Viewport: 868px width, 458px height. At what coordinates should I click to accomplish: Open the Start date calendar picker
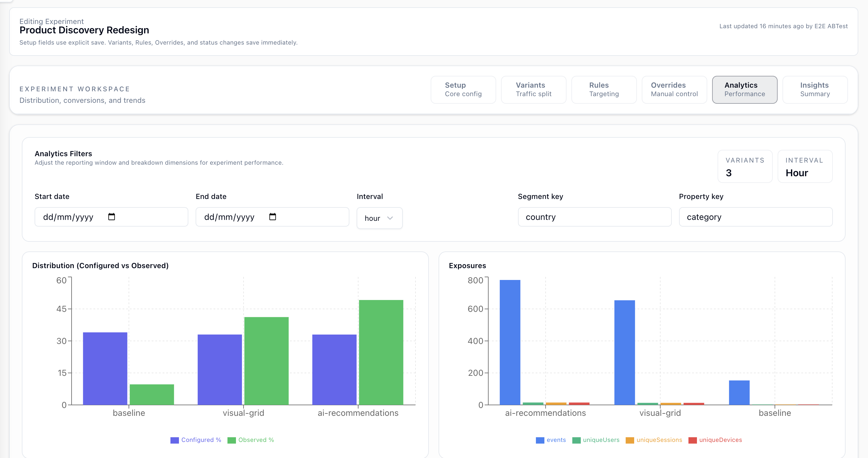click(x=112, y=217)
